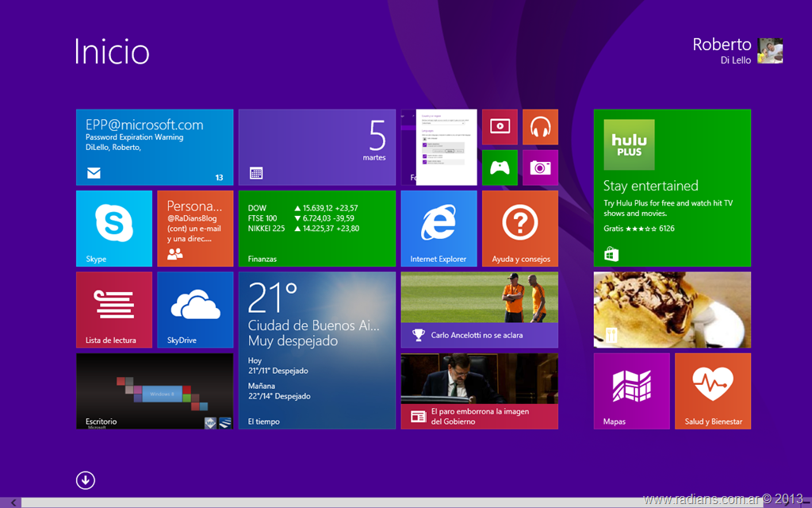The height and width of the screenshot is (508, 812).
Task: Open Ayuda y consejos help tile
Action: [519, 228]
